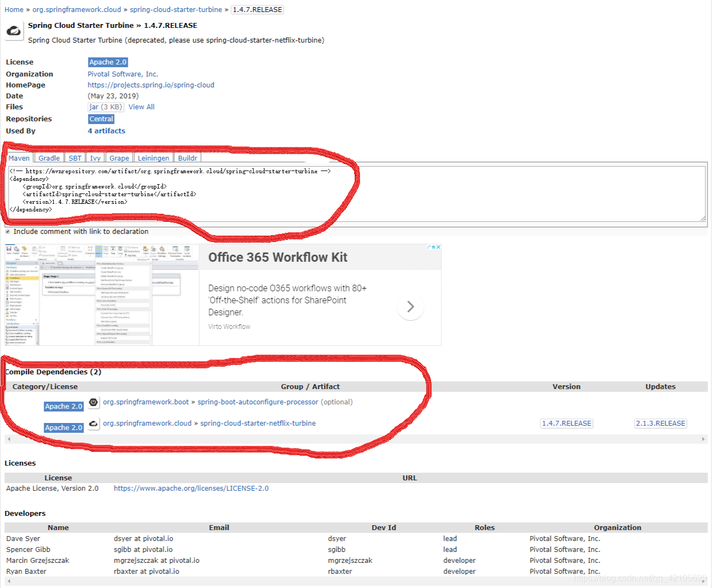
Task: Open the 4 artifacts link
Action: (x=107, y=131)
